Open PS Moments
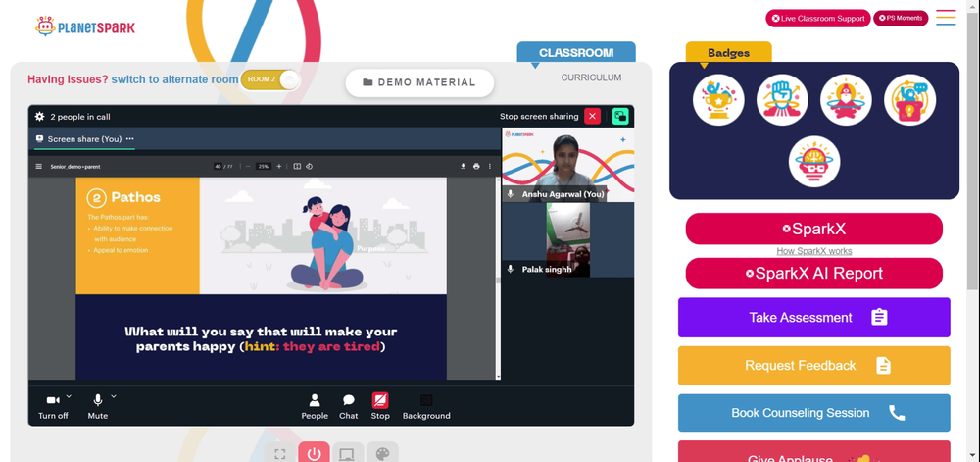 coord(901,18)
